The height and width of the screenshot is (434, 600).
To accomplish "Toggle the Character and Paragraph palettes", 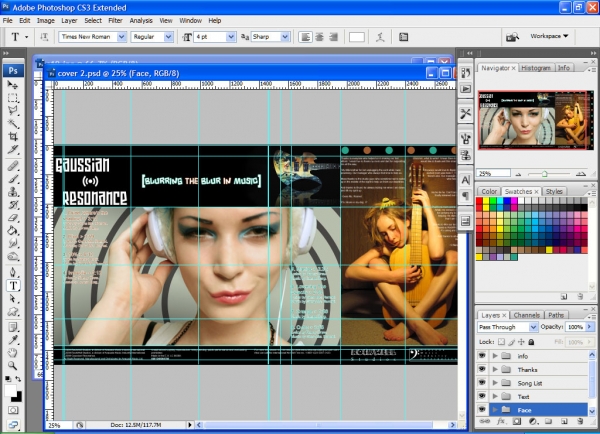I will [x=403, y=37].
